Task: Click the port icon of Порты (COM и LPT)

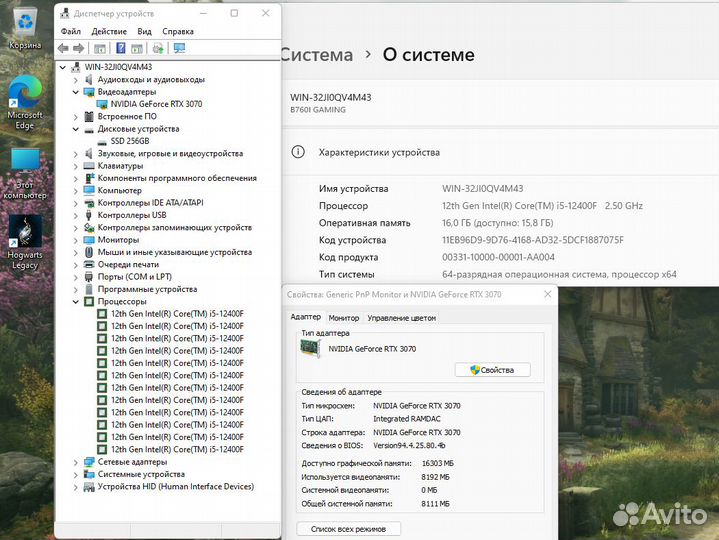Action: tap(89, 277)
